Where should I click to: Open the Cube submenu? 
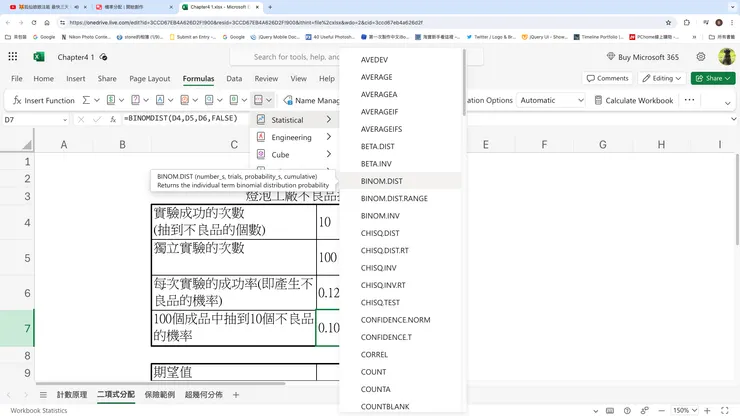[x=294, y=154]
